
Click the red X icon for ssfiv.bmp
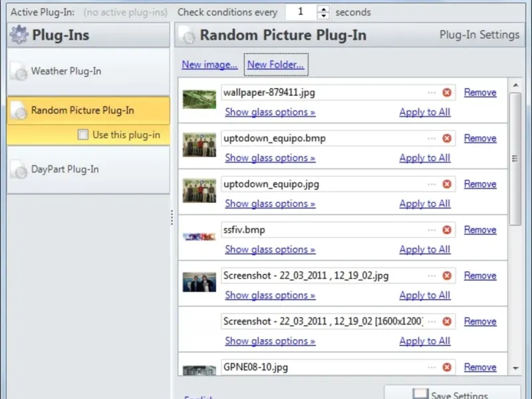[447, 229]
